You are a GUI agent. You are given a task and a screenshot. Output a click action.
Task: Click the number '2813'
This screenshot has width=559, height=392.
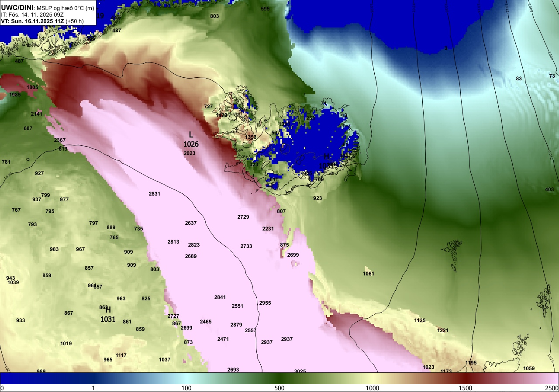173,241
